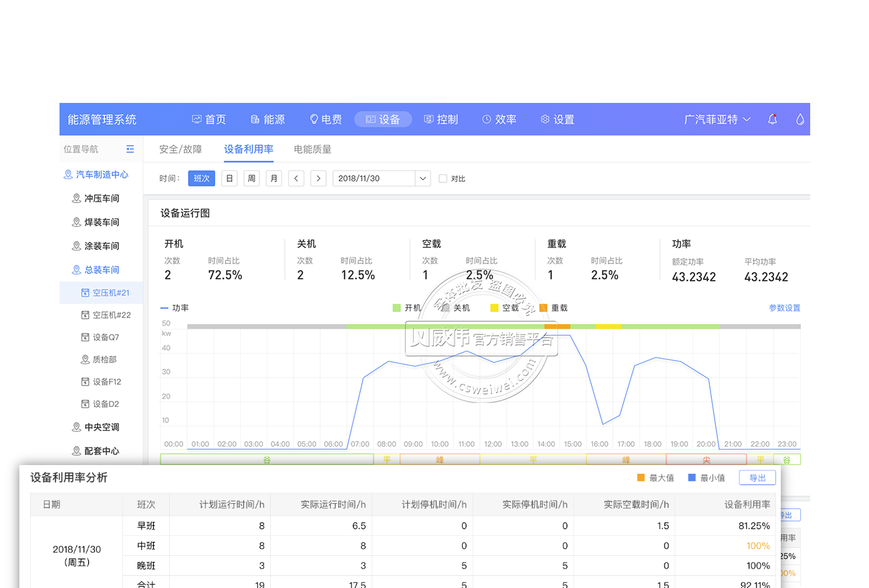The width and height of the screenshot is (869, 588).
Task: Open the 首页 home menu
Action: pos(209,120)
